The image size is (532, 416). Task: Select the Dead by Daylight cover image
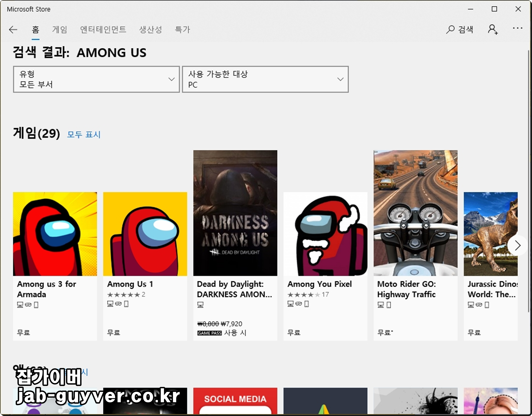[x=235, y=213]
